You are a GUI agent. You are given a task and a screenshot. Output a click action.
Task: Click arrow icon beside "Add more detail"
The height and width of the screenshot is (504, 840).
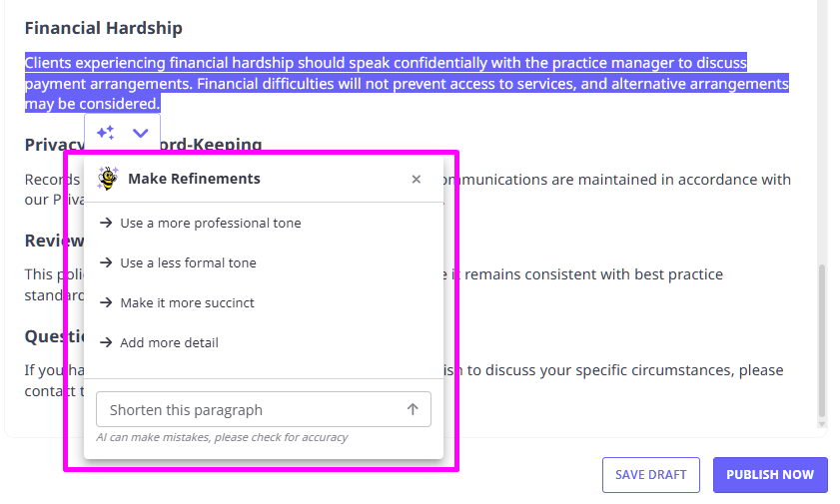[106, 342]
